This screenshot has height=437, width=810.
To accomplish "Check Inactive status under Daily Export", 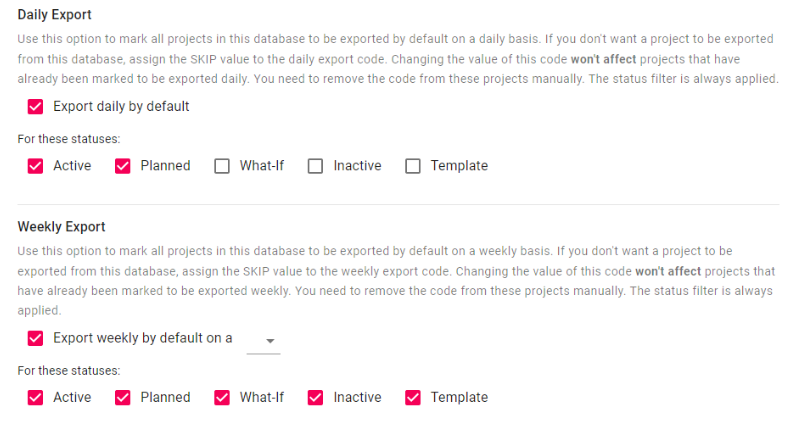I will point(315,166).
